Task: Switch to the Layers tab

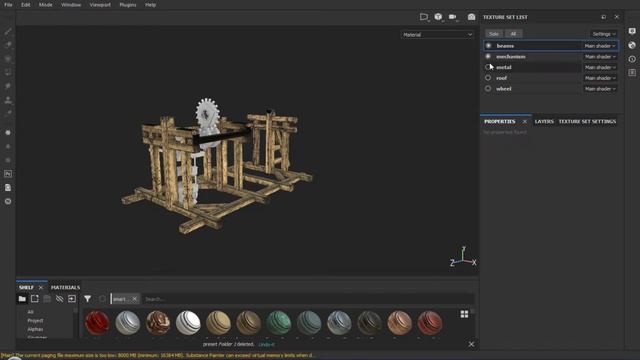Action: [544, 122]
